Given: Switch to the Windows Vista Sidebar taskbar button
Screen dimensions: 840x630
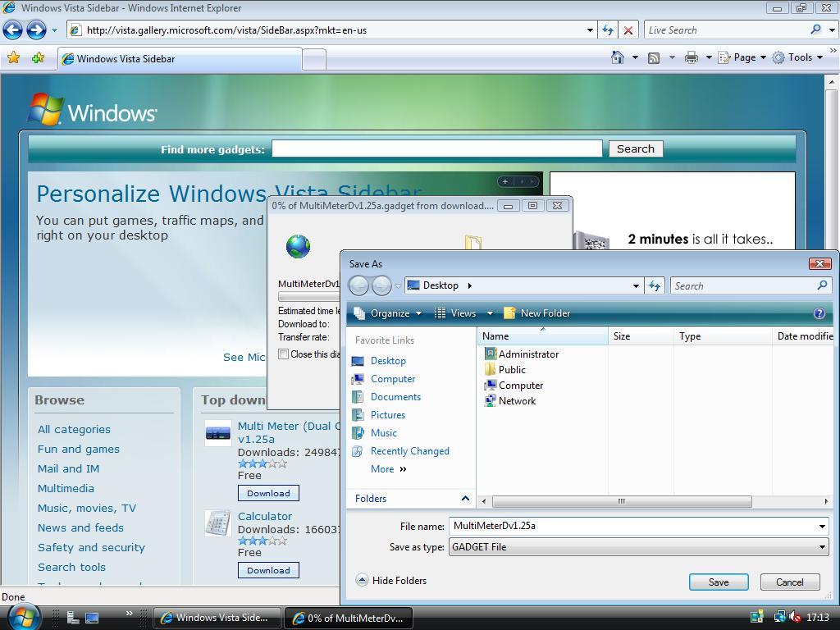Looking at the screenshot, I should (x=217, y=618).
